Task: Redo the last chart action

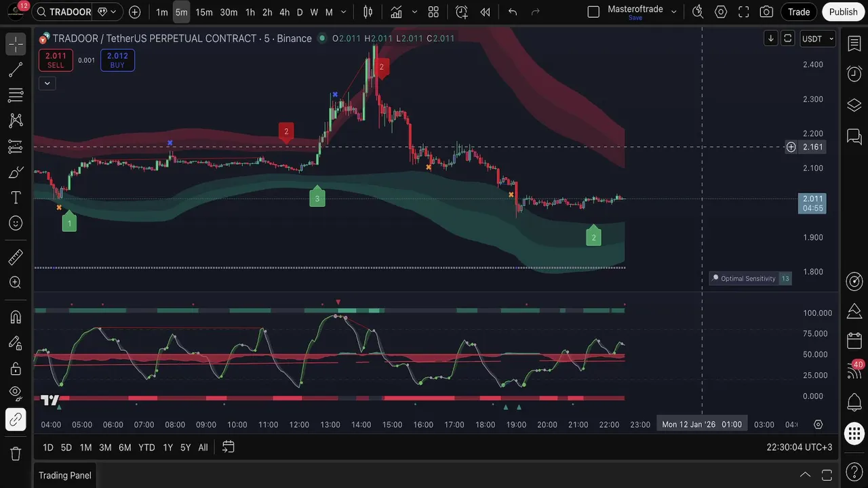Action: (x=536, y=12)
